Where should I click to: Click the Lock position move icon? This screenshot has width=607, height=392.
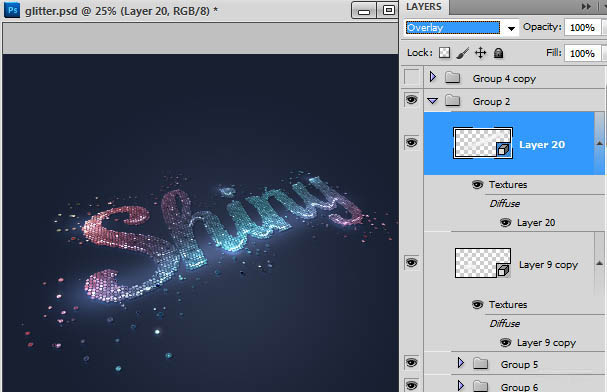pyautogui.click(x=480, y=53)
